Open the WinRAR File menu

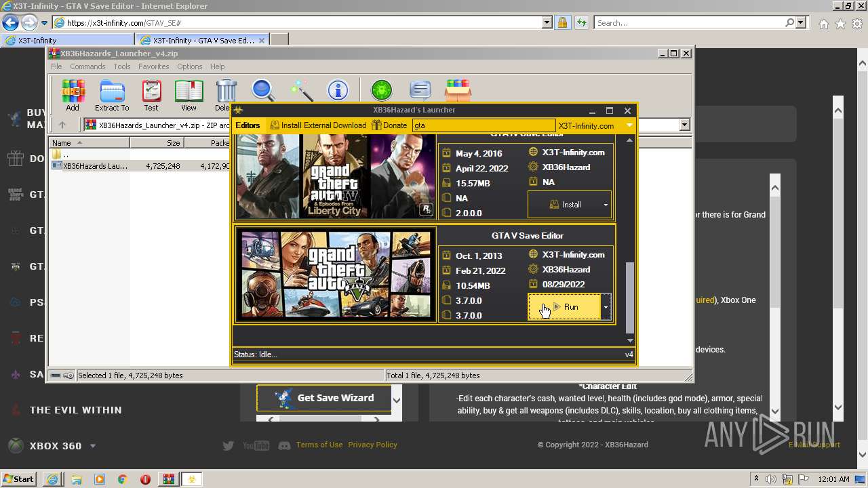click(x=56, y=66)
